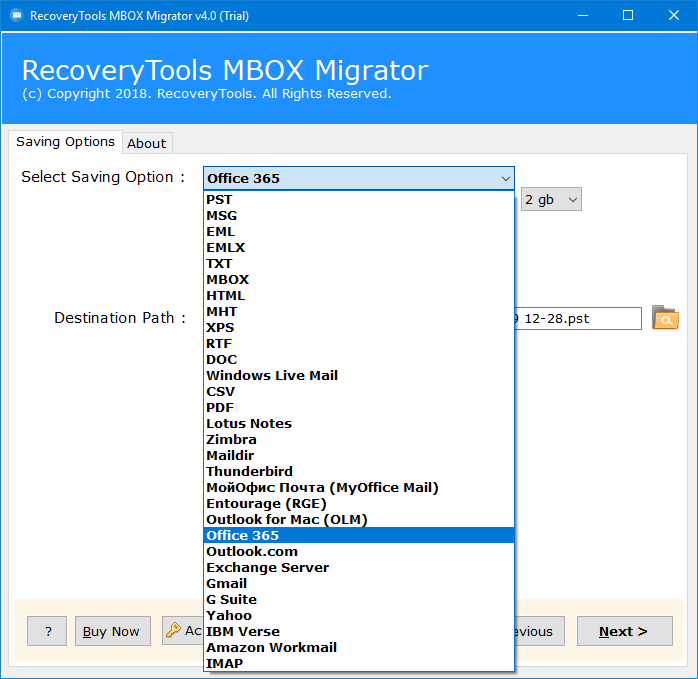Select IBM Verse in the list
The width and height of the screenshot is (698, 679).
(x=359, y=632)
